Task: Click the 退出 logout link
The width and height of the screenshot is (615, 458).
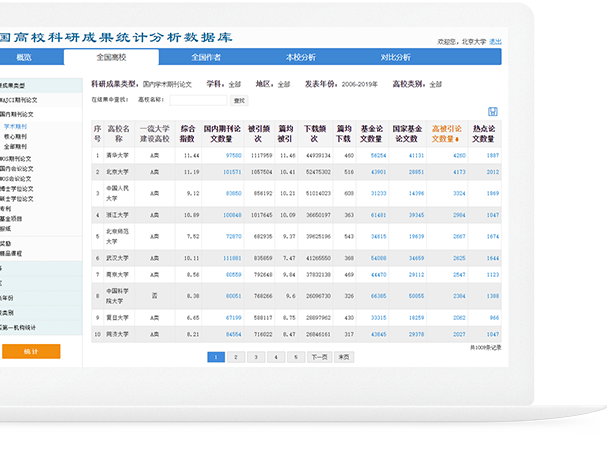Action: click(x=495, y=42)
